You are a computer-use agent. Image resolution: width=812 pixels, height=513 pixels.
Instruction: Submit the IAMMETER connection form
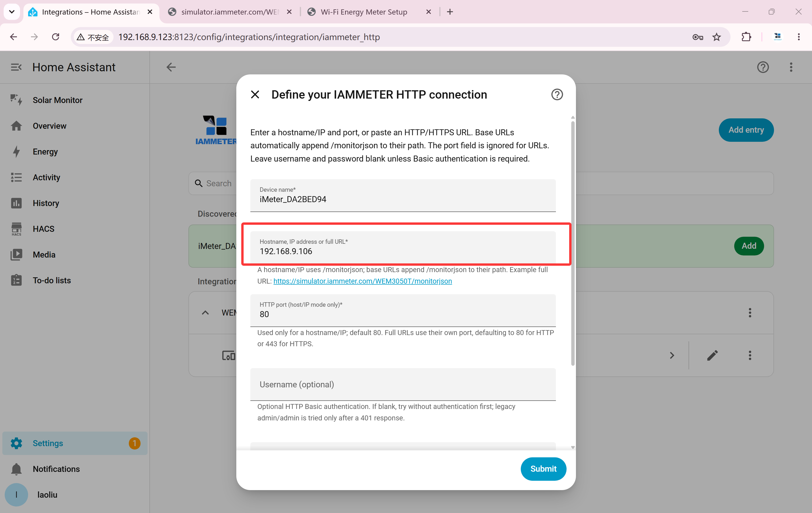click(x=543, y=469)
